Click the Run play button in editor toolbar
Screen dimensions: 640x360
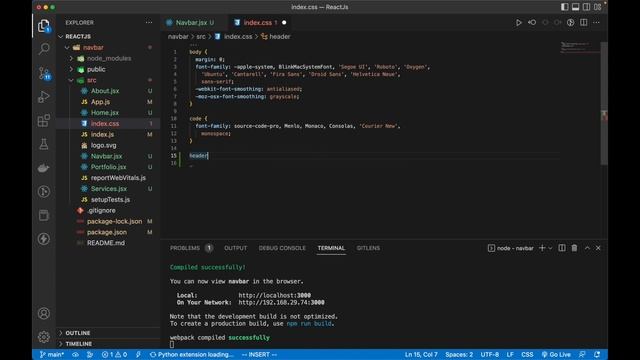(518, 22)
